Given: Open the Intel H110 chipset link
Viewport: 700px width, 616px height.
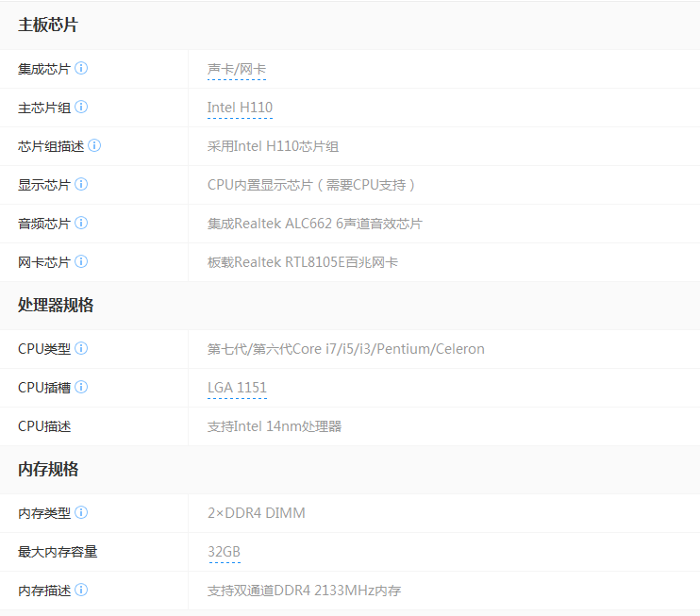Looking at the screenshot, I should click(240, 108).
